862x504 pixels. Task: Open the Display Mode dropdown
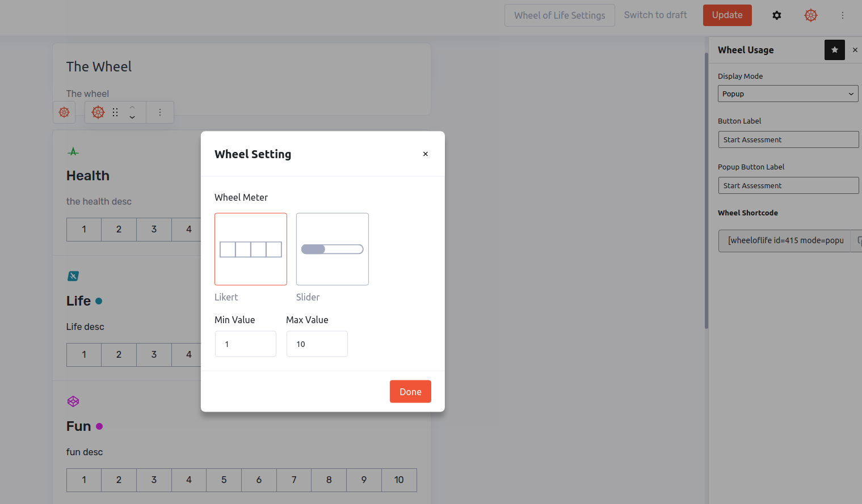pyautogui.click(x=788, y=94)
